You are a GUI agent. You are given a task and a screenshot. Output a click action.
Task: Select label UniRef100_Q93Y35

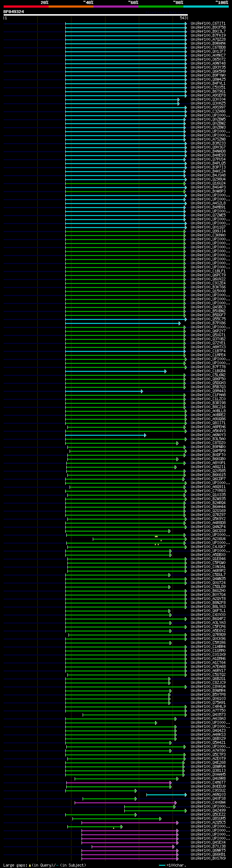(208, 67)
